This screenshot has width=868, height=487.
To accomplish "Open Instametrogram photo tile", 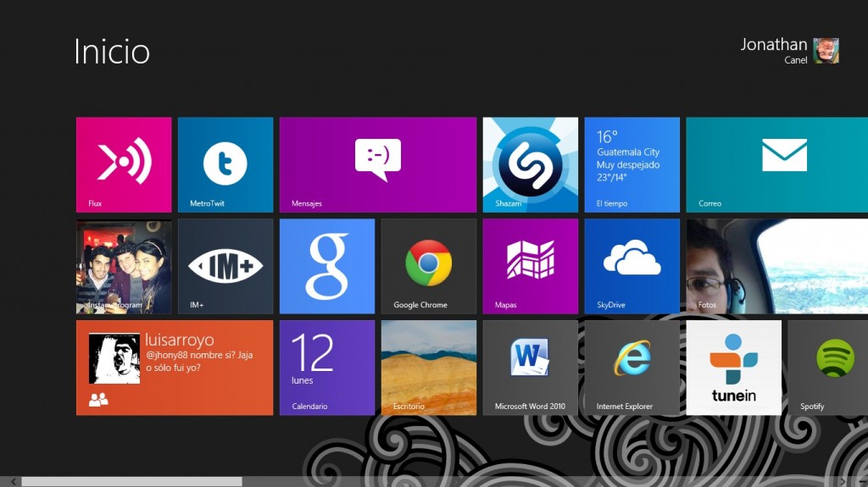I will click(x=124, y=266).
